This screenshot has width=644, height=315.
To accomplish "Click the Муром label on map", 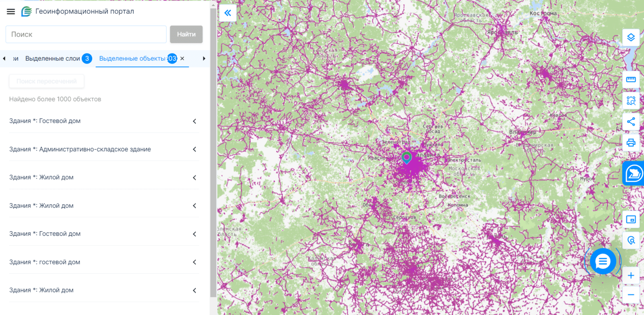I will tap(586, 179).
